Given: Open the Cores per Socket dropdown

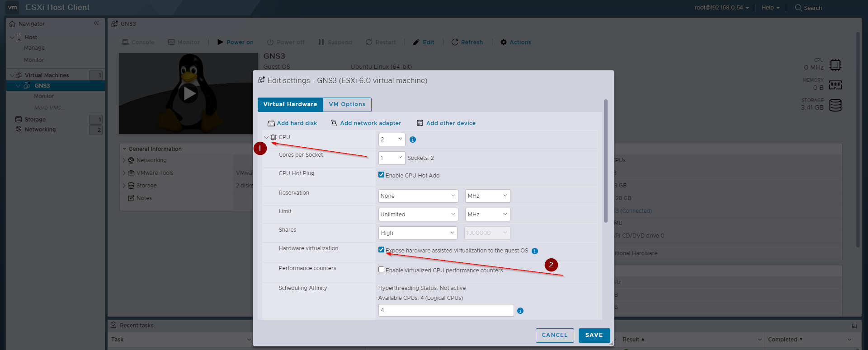Looking at the screenshot, I should (392, 158).
